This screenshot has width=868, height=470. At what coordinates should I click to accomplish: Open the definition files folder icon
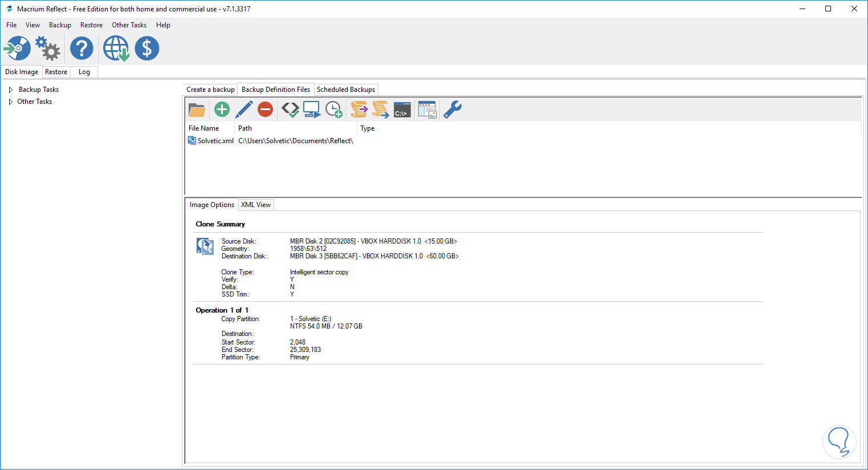coord(197,110)
